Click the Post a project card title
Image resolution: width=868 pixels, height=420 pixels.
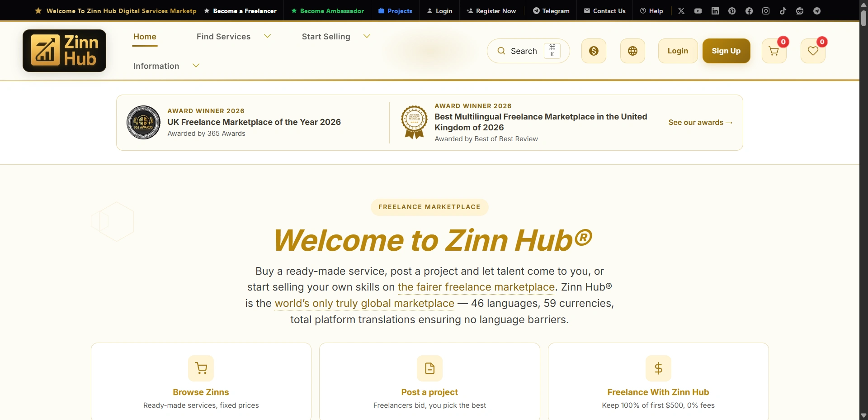pos(429,392)
